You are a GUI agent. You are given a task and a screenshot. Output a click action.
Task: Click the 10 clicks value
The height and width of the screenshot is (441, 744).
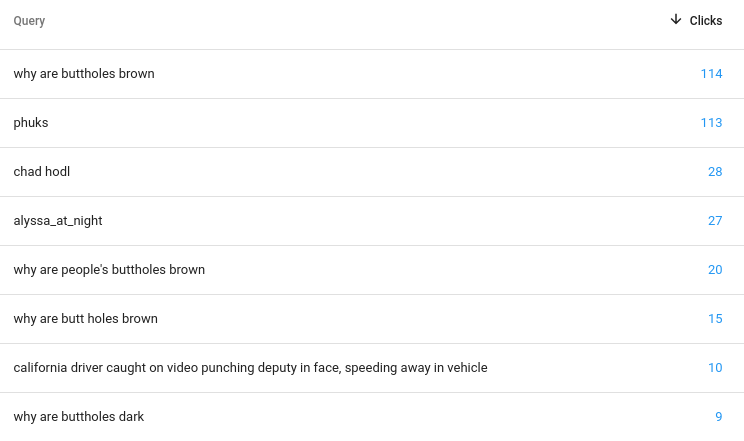715,368
